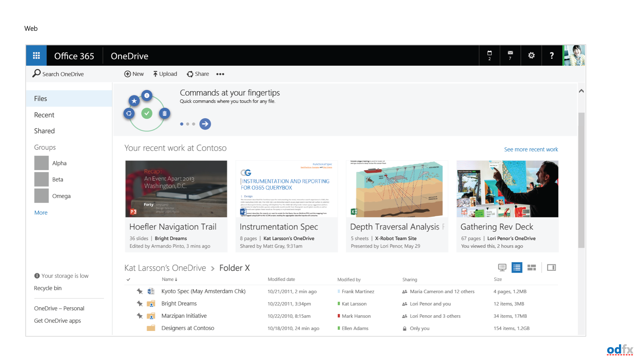Screen dimensions: 644x363
Task: Sort by the Modified by column header
Action: tap(349, 280)
